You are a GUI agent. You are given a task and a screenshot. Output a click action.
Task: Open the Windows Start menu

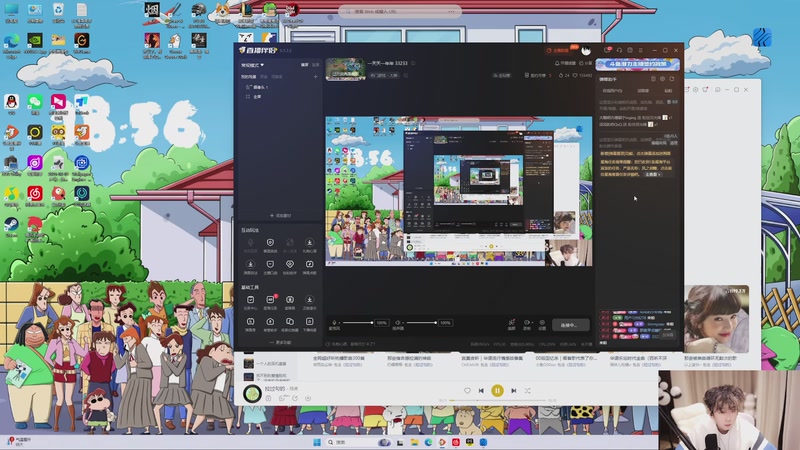coord(317,442)
